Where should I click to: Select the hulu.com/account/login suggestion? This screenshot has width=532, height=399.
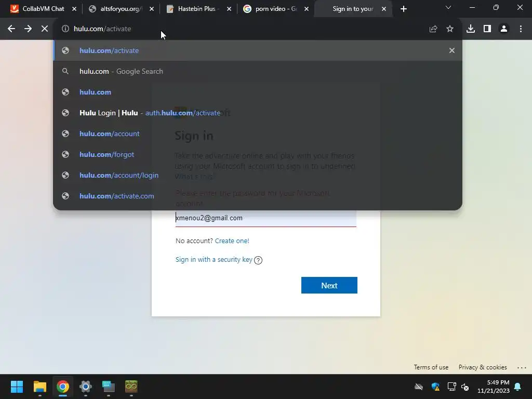[x=258, y=175]
